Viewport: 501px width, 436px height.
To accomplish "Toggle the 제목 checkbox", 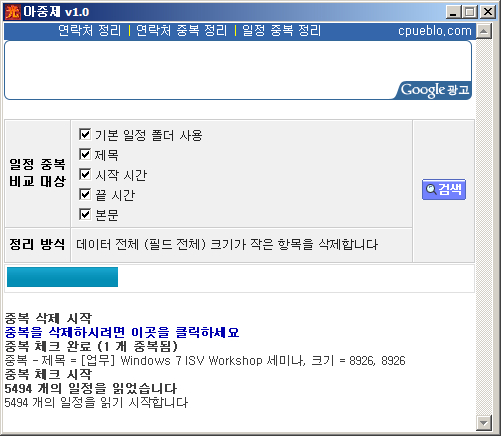I will (x=85, y=154).
